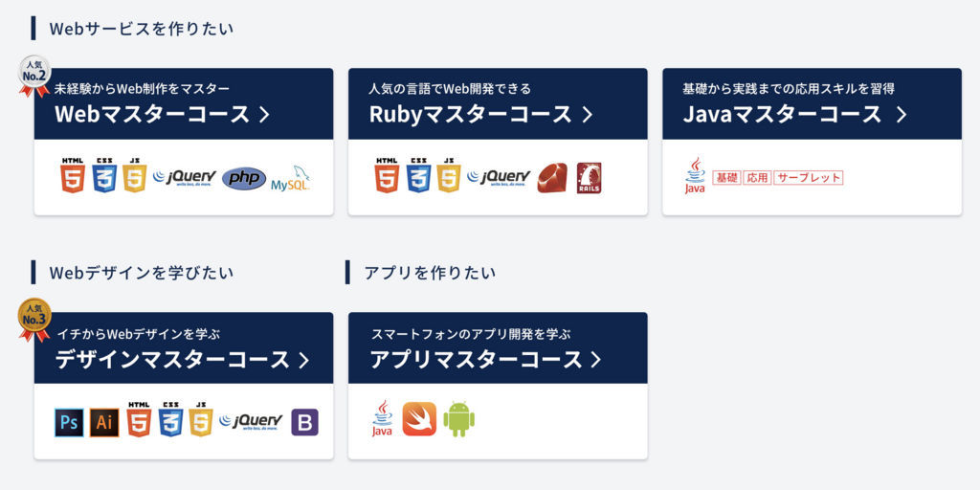Click subtitle 未経験からWeb制作をマスター

[143, 88]
